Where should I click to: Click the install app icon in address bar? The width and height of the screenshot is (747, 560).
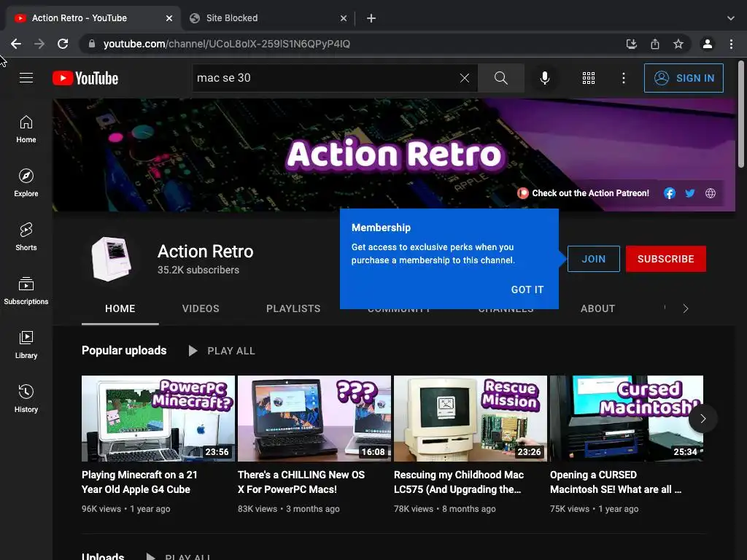[x=632, y=44]
